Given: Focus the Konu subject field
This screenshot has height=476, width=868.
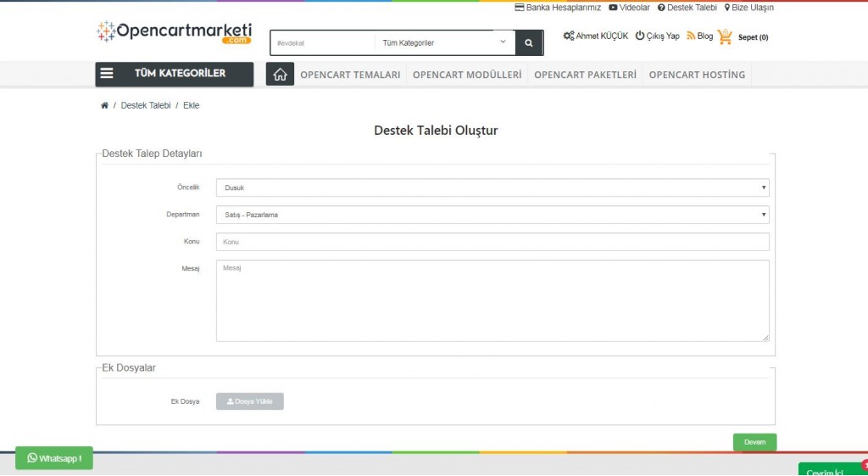Looking at the screenshot, I should 492,242.
